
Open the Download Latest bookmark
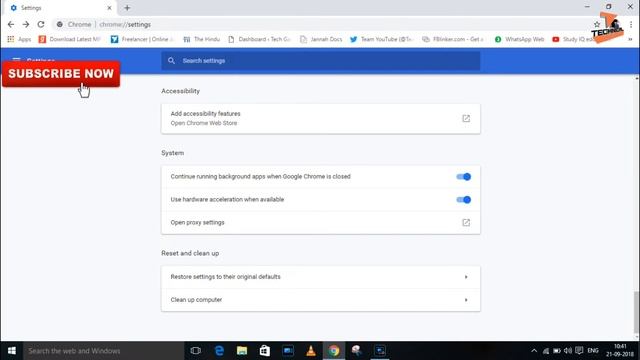point(69,39)
